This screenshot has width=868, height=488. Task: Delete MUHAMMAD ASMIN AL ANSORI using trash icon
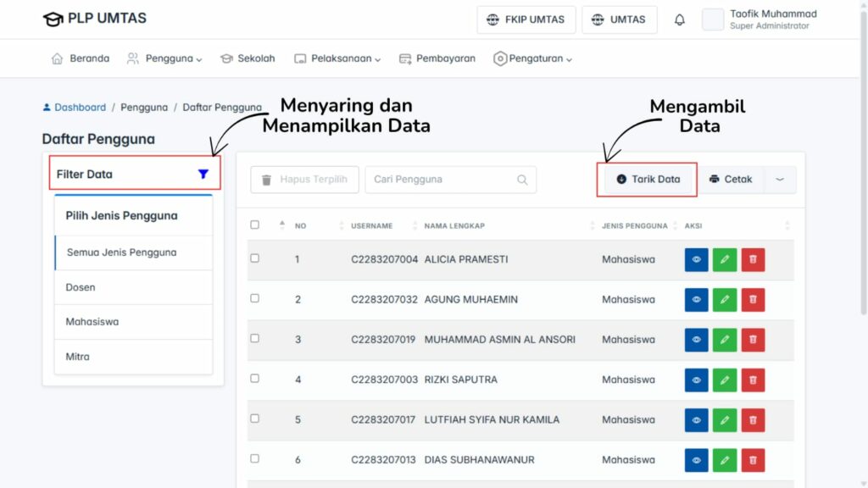pyautogui.click(x=753, y=340)
